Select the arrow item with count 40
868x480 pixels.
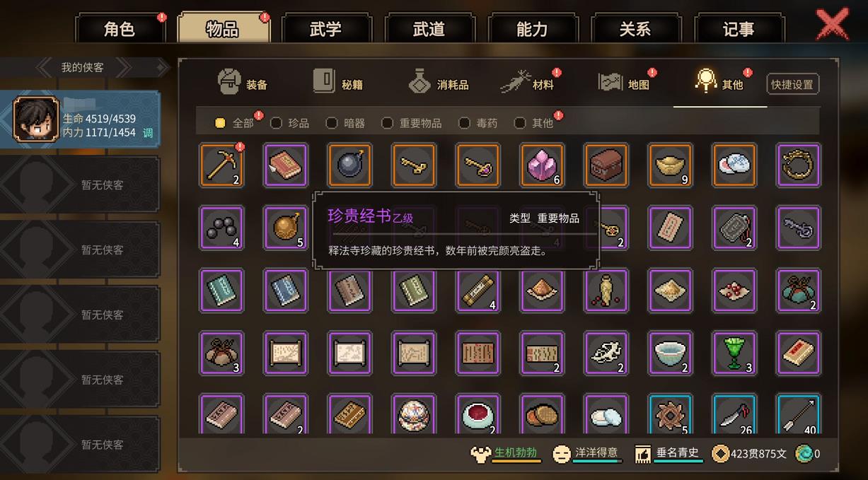pos(799,415)
